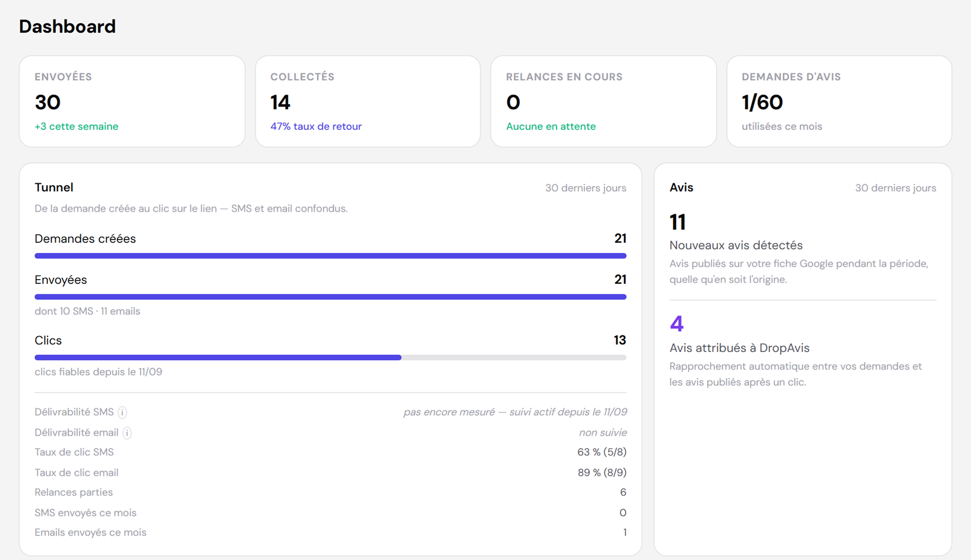Click "+3 cette semaine" text

click(x=76, y=127)
